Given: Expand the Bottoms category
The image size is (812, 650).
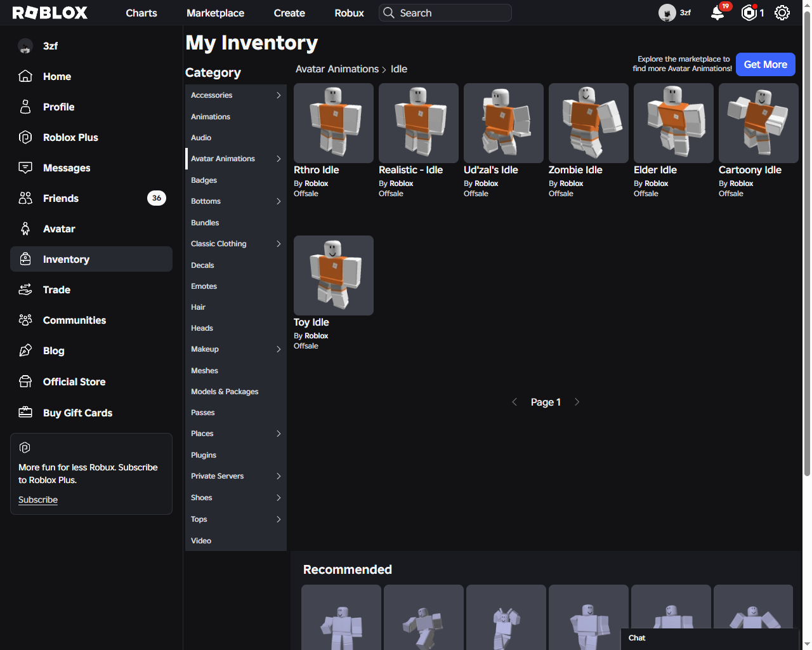Looking at the screenshot, I should [278, 201].
